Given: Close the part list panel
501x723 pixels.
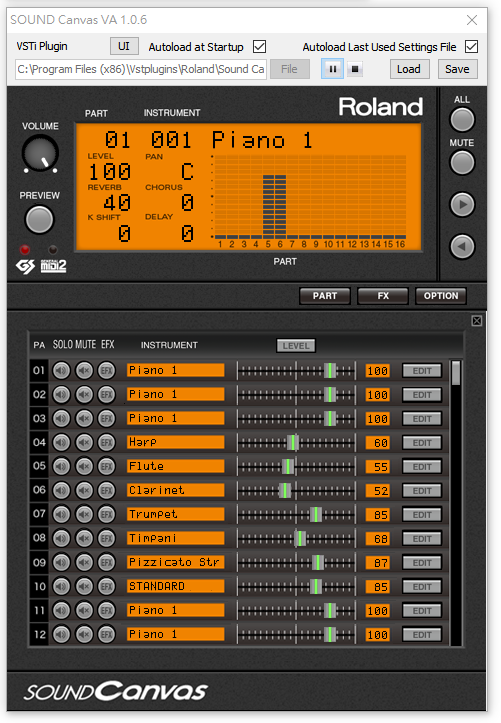Looking at the screenshot, I should (477, 320).
